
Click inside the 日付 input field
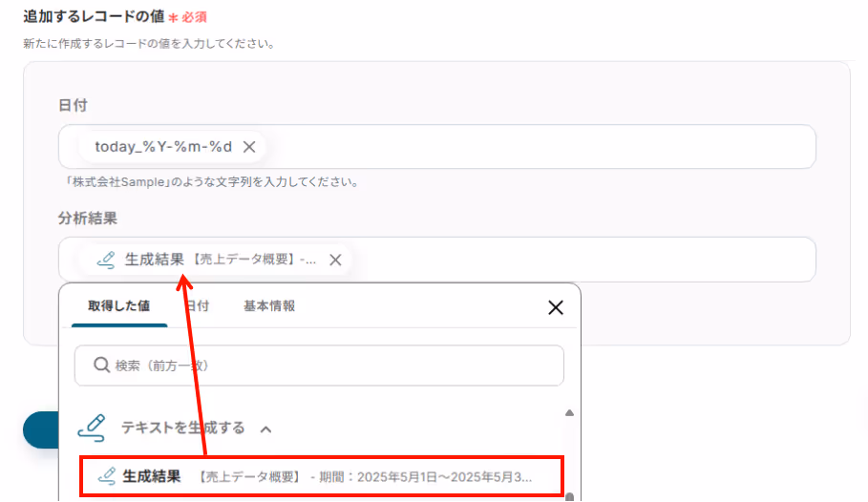(x=436, y=147)
